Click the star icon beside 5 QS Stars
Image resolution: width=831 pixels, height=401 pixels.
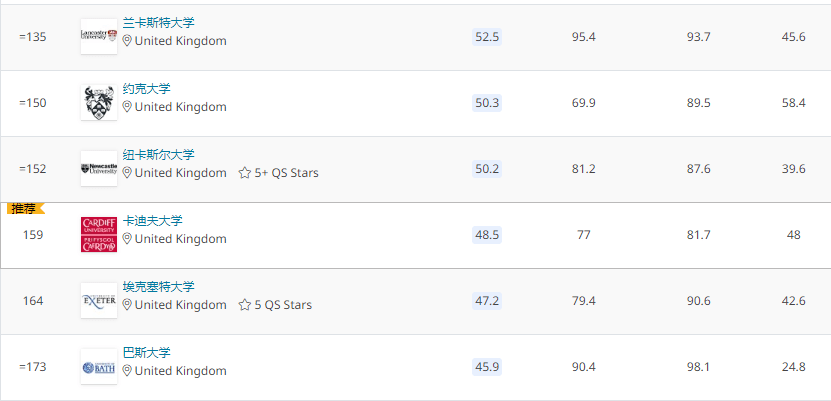(245, 305)
